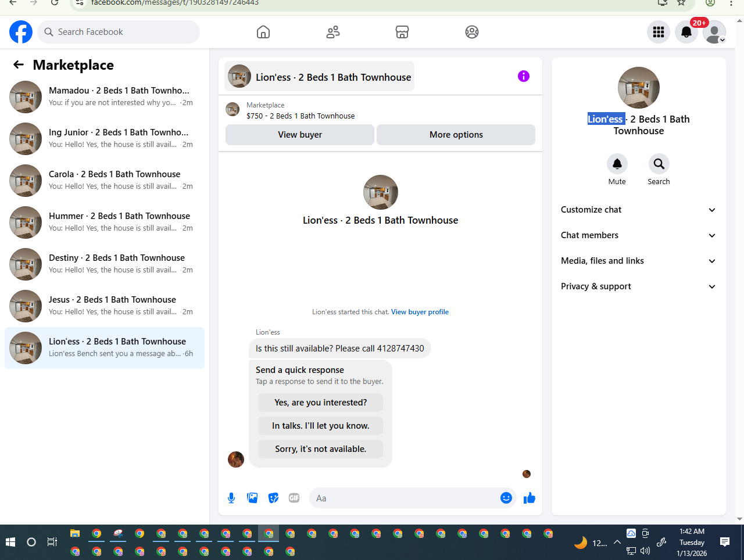Open the $750 listing thumbnail under Marketplace
Viewport: 744px width, 560px height.
click(x=233, y=109)
